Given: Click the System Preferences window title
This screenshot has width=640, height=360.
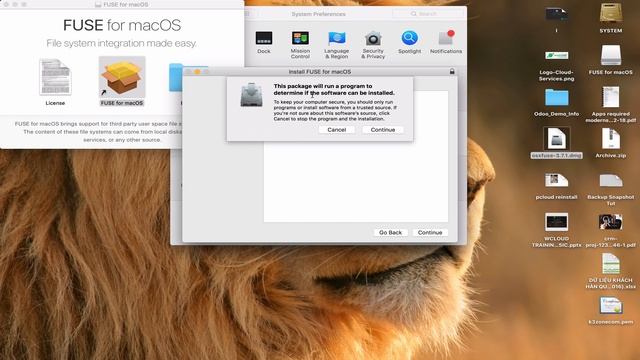Looking at the screenshot, I should [318, 14].
